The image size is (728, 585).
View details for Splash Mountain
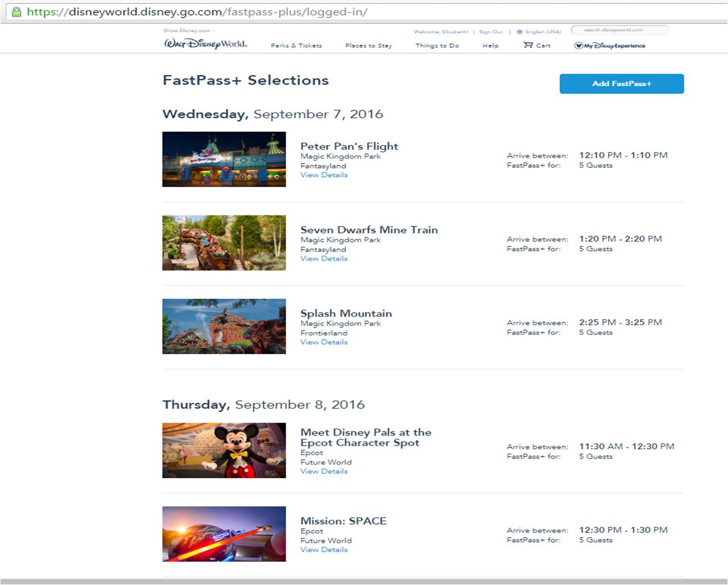coord(323,342)
